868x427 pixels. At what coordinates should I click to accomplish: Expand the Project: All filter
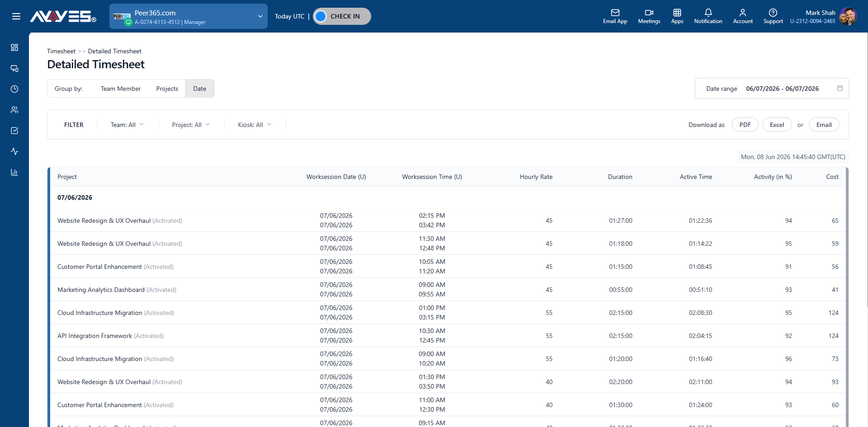pyautogui.click(x=191, y=125)
